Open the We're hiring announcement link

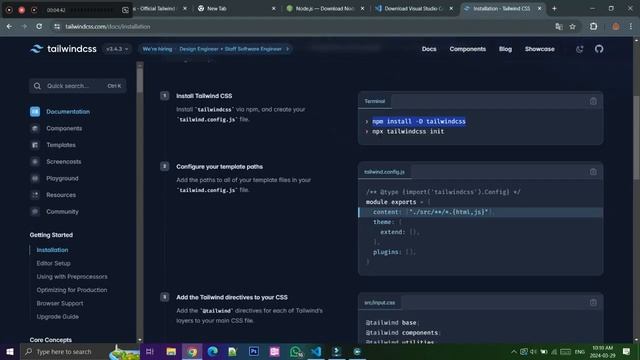point(215,49)
